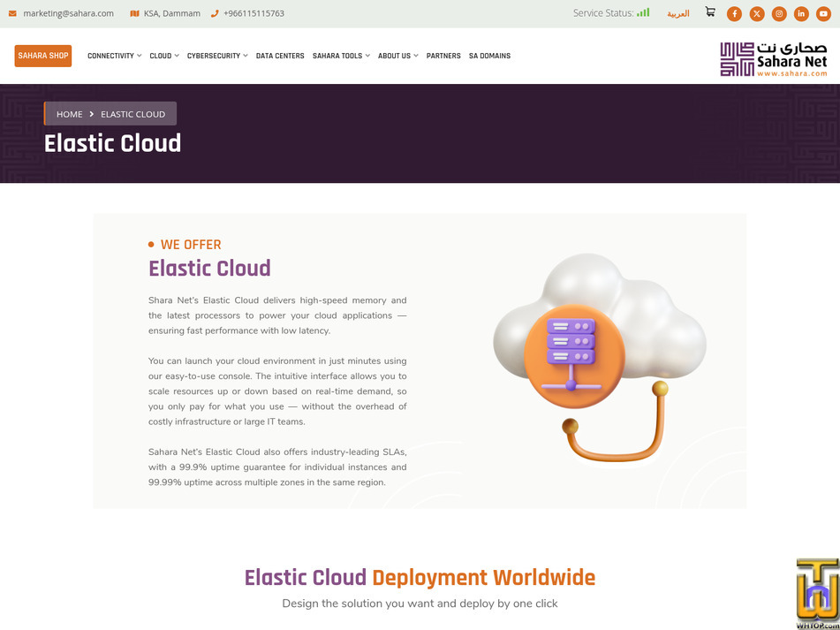The height and width of the screenshot is (630, 840).
Task: Select the Sahara Tools menu label
Action: (x=337, y=56)
